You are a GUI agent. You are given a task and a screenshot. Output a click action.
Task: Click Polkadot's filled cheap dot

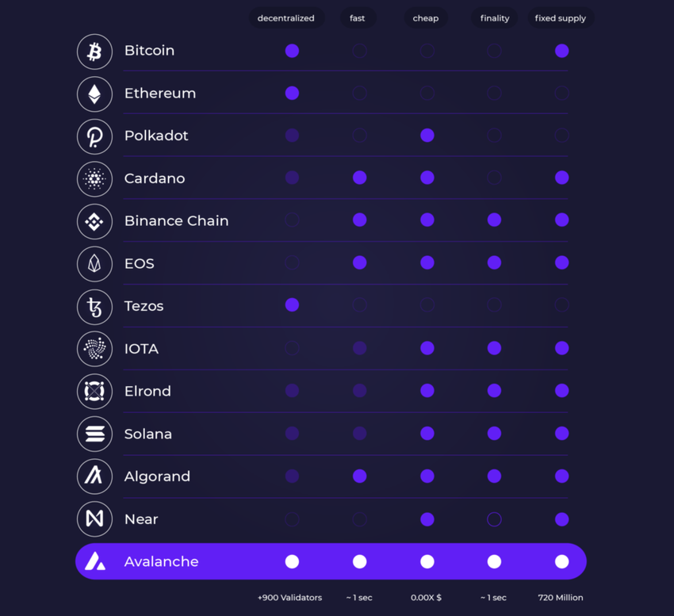[427, 136]
